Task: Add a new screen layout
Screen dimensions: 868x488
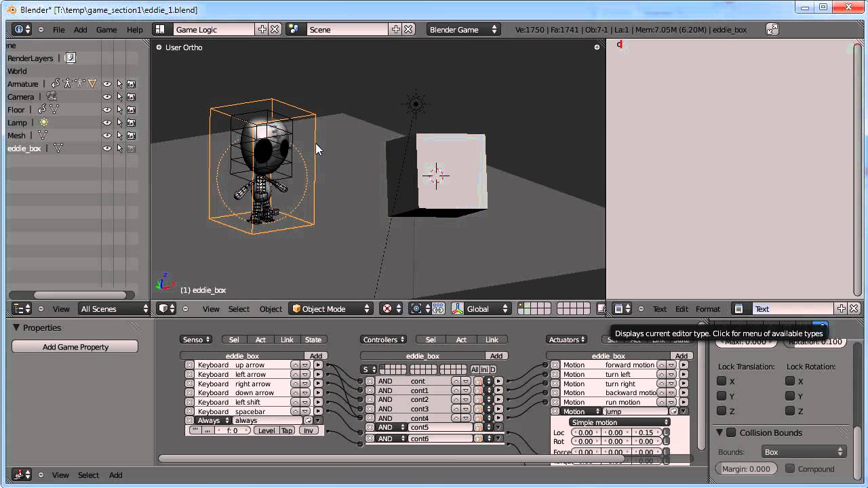Action: [x=262, y=29]
